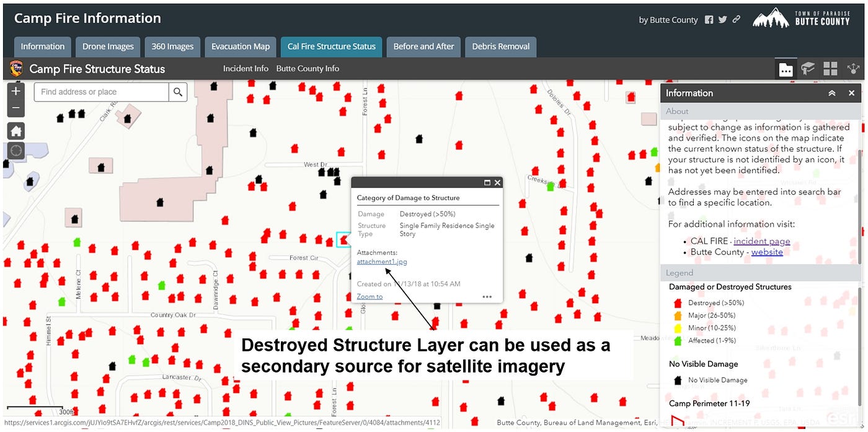This screenshot has width=868, height=432.
Task: Click the Incident Info link
Action: click(246, 69)
